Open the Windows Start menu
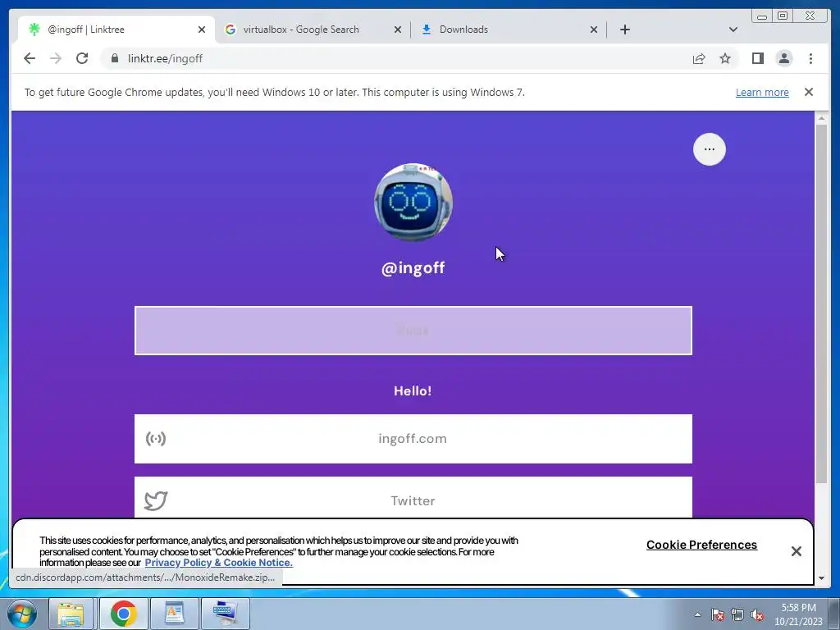Image resolution: width=840 pixels, height=630 pixels. [x=22, y=614]
